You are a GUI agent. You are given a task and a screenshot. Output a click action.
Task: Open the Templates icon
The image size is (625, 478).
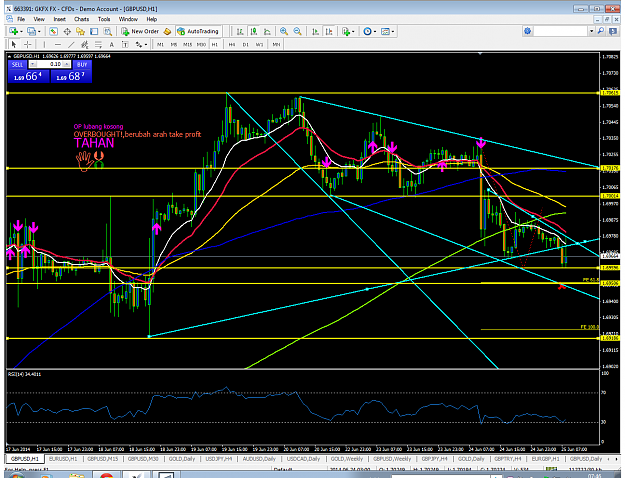tap(385, 31)
